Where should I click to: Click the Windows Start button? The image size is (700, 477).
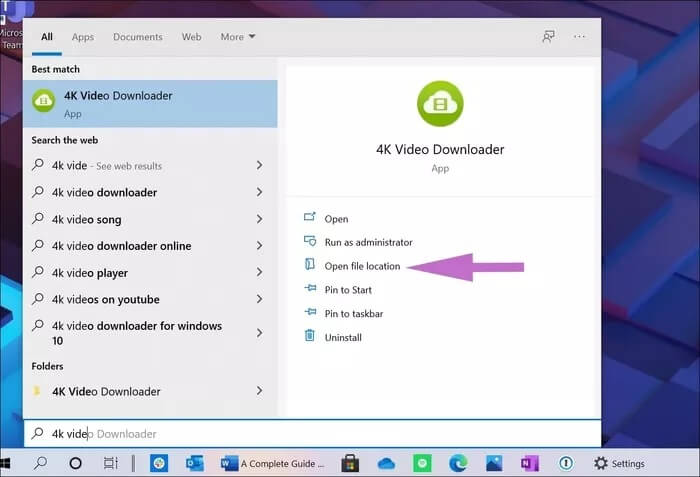pos(5,463)
